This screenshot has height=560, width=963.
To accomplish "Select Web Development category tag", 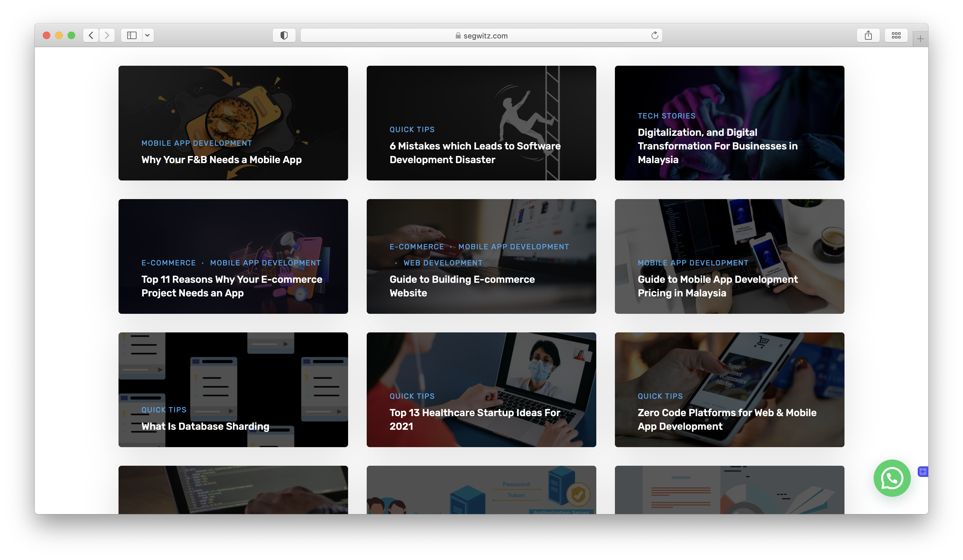I will (443, 263).
